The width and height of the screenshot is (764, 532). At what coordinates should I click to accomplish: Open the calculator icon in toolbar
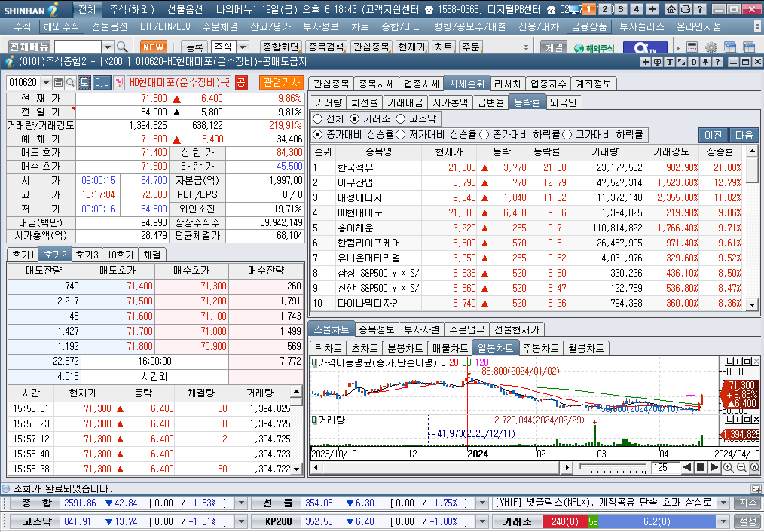(692, 47)
